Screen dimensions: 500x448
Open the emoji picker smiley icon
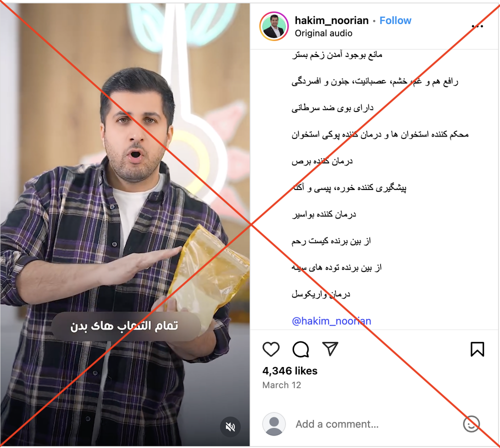pyautogui.click(x=471, y=424)
